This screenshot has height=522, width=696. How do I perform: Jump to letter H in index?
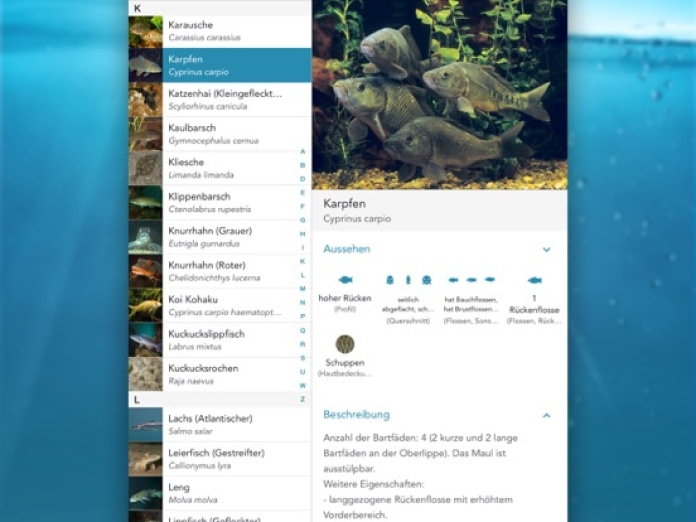tap(303, 234)
